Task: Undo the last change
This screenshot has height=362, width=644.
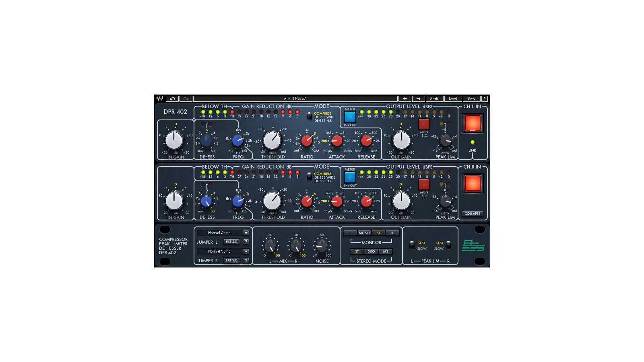Action: (172, 99)
